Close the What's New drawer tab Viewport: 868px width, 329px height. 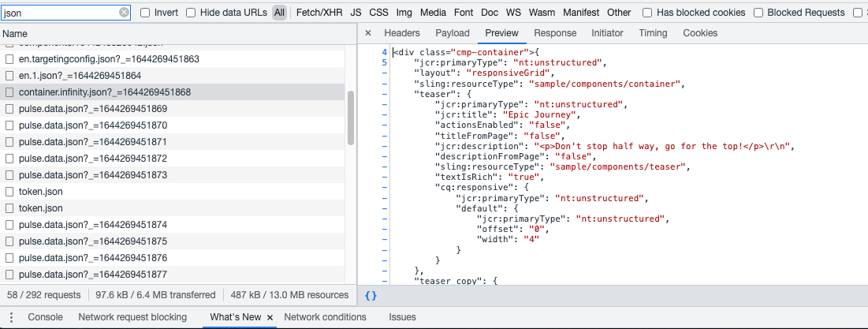[x=270, y=317]
